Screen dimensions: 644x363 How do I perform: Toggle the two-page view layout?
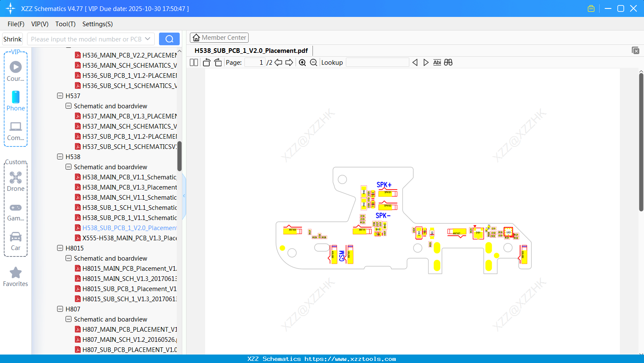click(193, 62)
